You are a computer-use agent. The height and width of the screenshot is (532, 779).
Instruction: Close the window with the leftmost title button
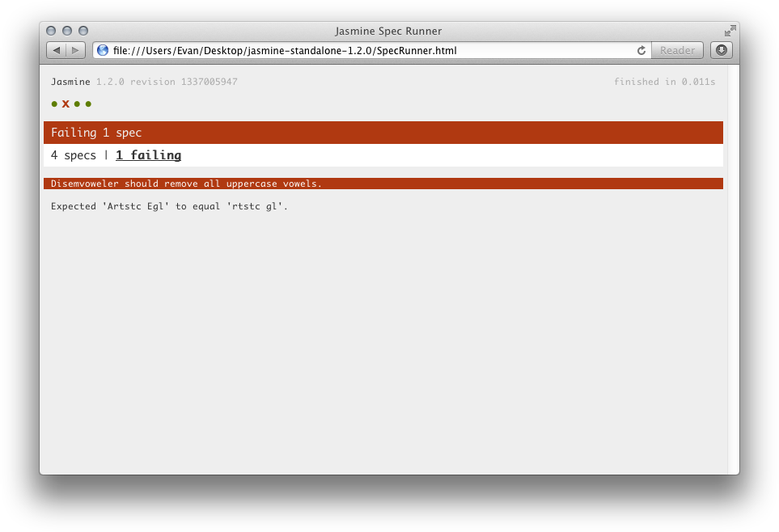[x=51, y=31]
